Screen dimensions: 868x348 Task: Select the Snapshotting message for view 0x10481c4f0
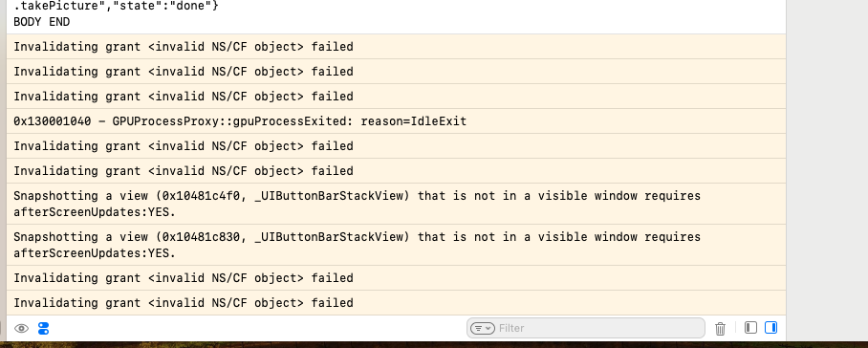(397, 204)
